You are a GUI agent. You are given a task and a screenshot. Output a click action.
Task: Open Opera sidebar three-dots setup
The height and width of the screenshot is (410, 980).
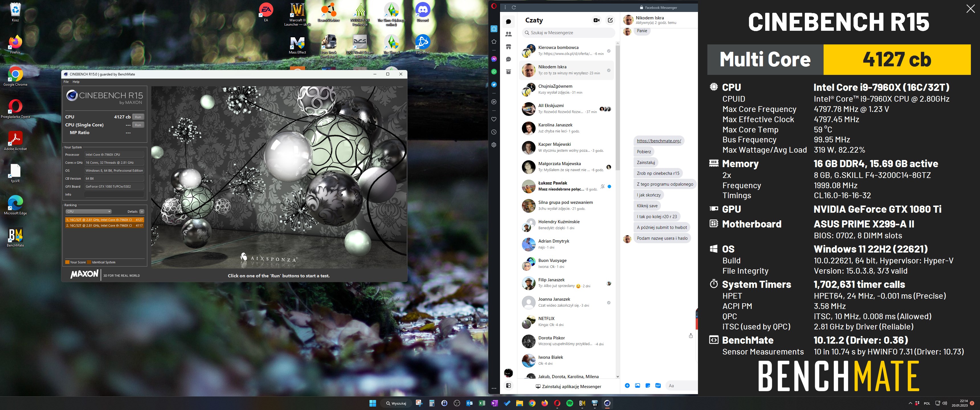(x=494, y=389)
